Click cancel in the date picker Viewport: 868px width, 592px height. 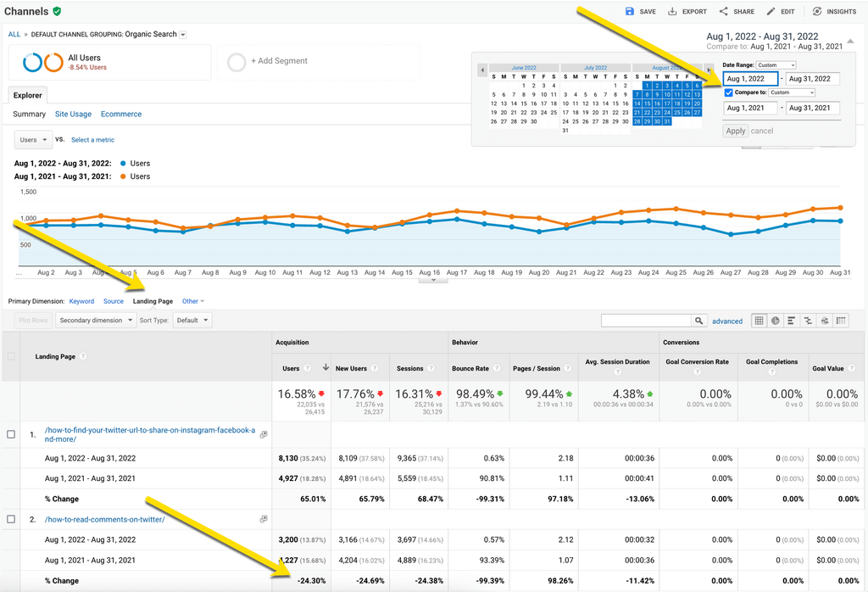click(x=762, y=131)
